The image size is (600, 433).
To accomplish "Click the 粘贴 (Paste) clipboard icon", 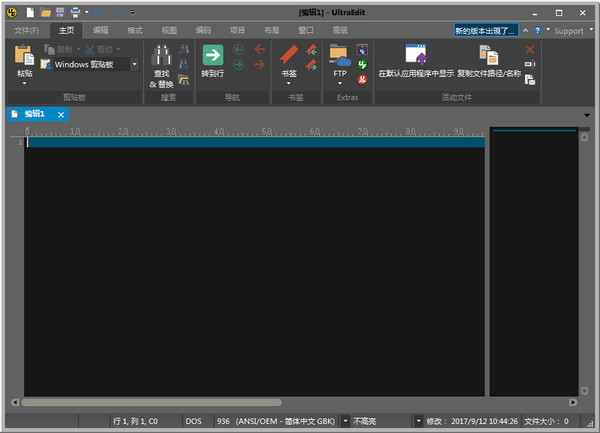I will coord(24,56).
